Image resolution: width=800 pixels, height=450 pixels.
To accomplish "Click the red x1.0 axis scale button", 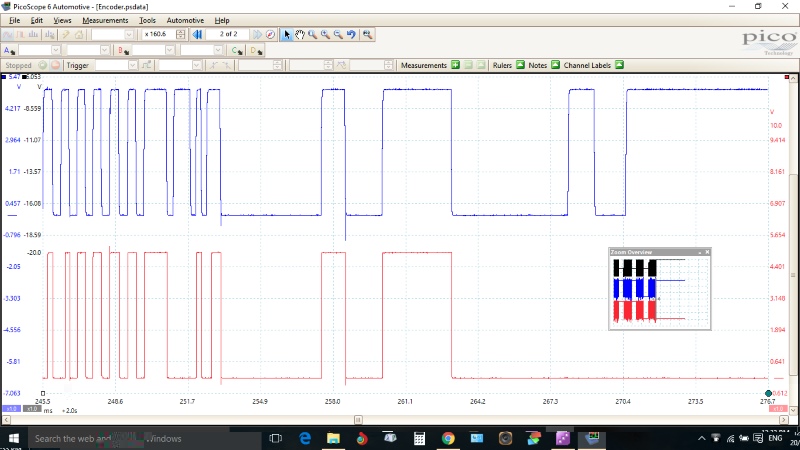I will [x=778, y=409].
